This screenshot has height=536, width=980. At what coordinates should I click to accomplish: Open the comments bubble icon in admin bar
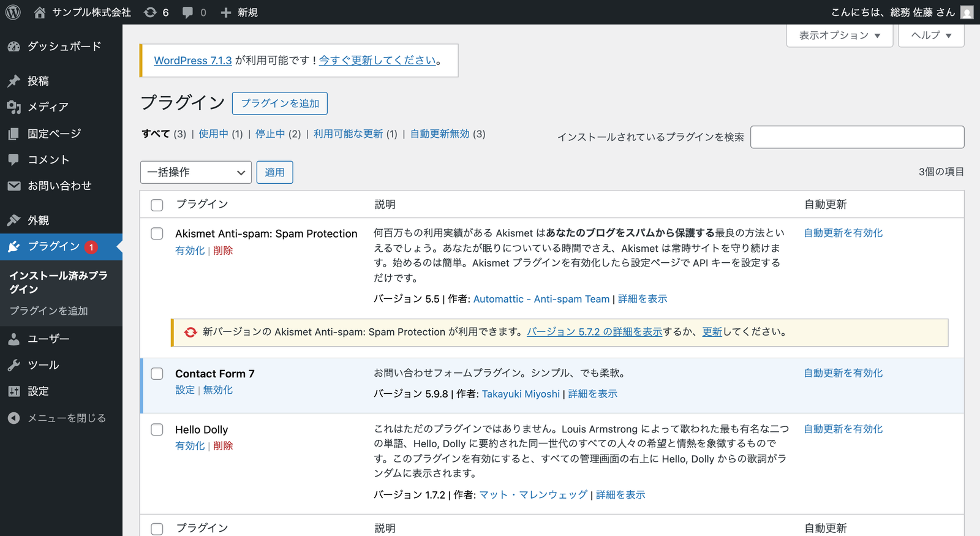pyautogui.click(x=188, y=12)
